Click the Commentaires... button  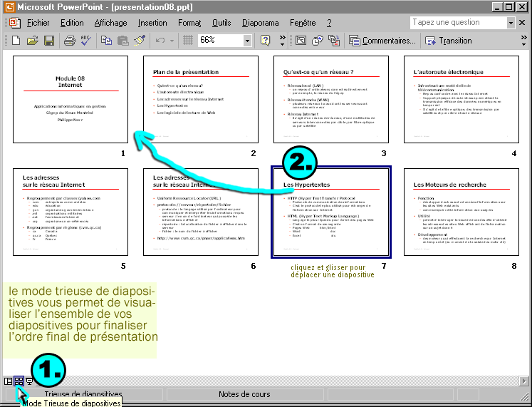point(383,41)
